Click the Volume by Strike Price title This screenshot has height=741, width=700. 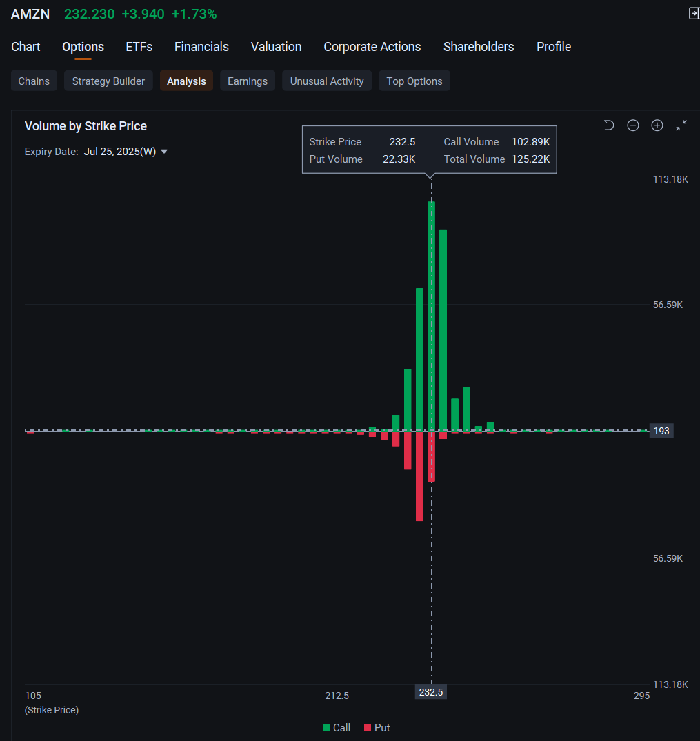pos(86,126)
